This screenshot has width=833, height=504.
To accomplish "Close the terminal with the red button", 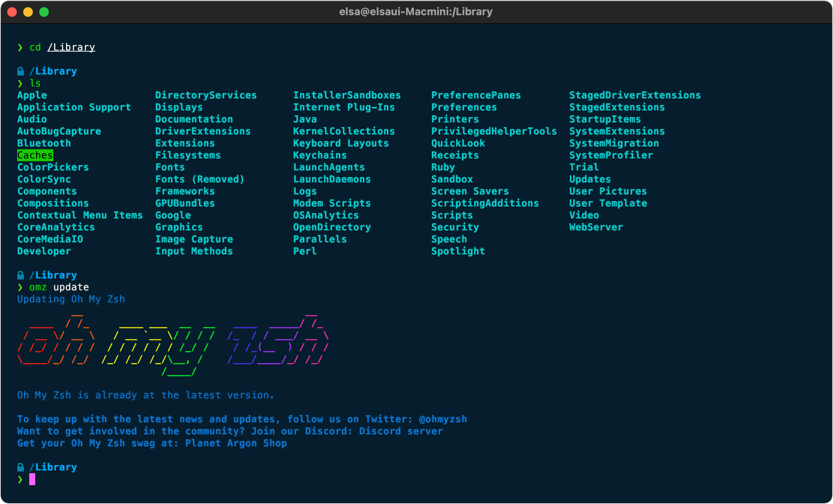I will click(12, 12).
